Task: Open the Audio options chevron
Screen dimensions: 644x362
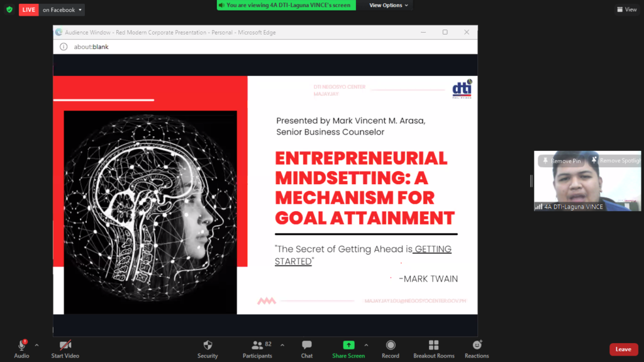Action: (36, 344)
